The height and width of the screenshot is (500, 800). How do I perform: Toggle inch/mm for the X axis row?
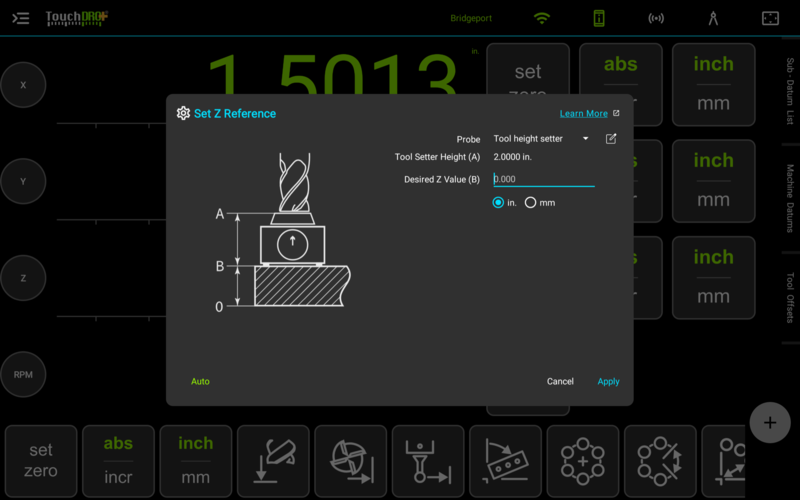[713, 85]
